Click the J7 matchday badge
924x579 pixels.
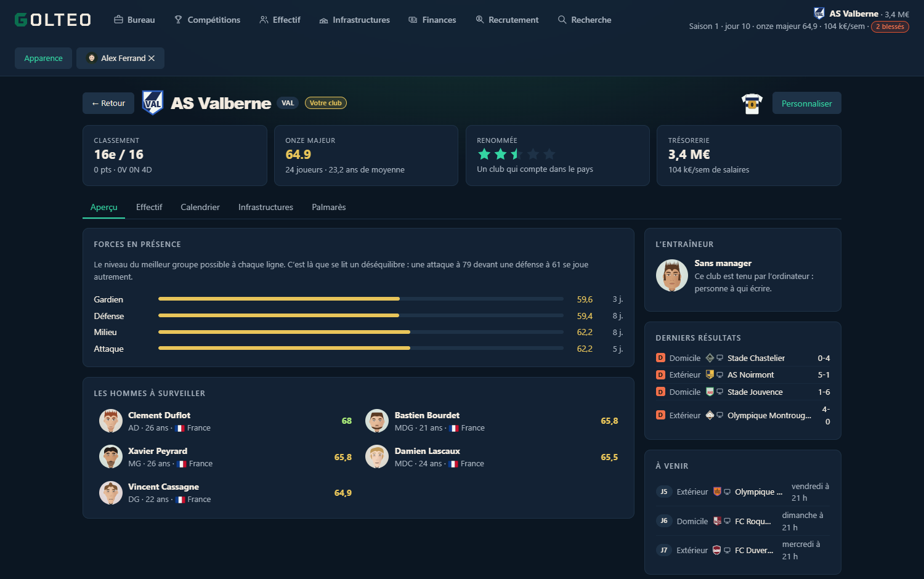point(663,550)
